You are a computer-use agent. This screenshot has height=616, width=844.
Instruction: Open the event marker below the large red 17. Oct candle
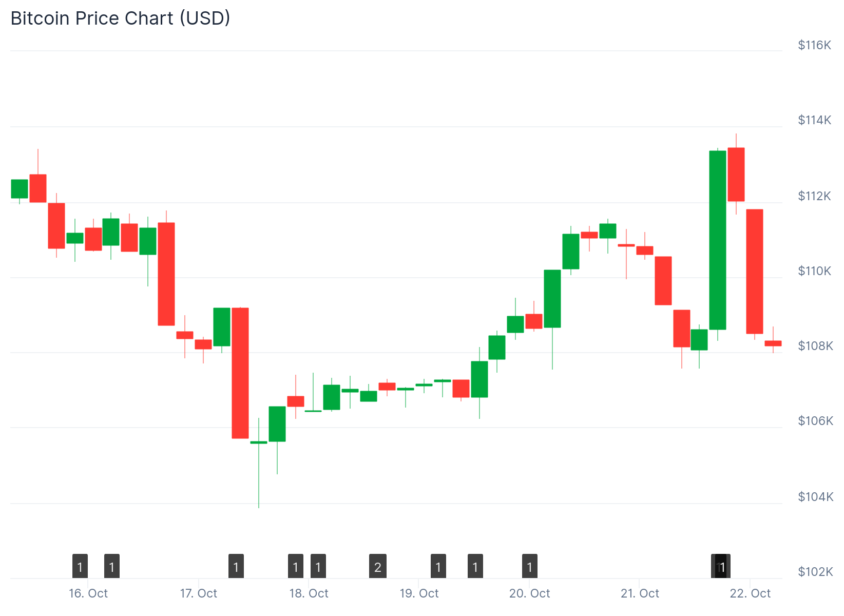pos(236,567)
